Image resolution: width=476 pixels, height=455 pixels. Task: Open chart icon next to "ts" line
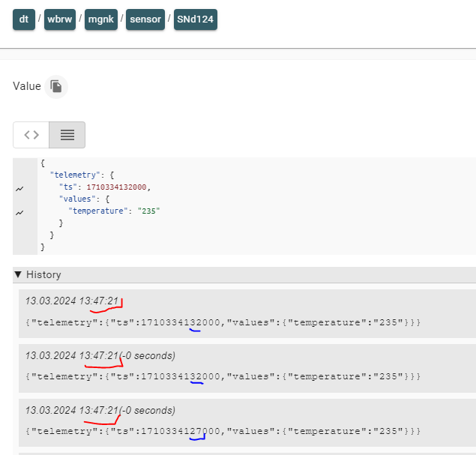[x=19, y=189]
